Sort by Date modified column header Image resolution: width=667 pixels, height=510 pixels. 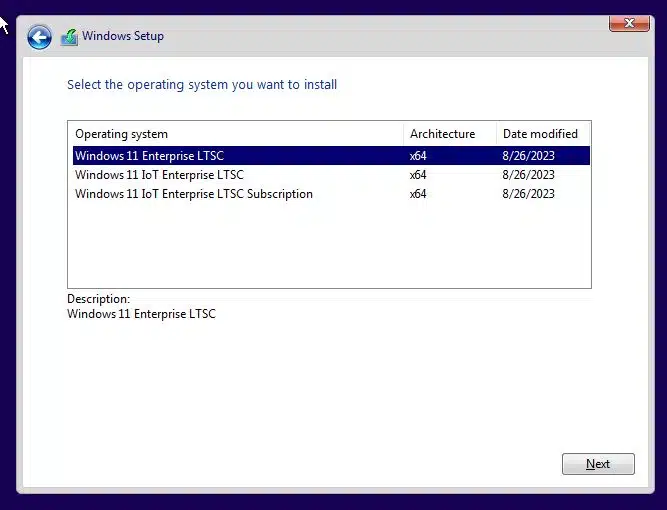543,134
